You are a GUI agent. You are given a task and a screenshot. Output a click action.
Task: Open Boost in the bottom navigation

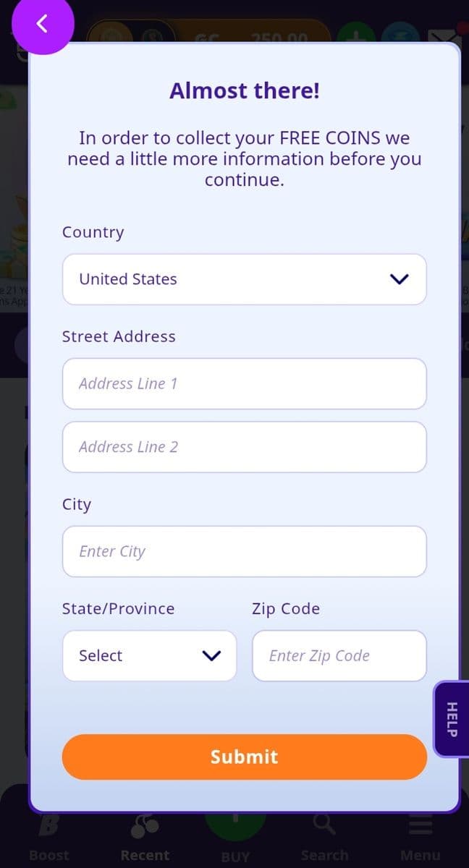tap(48, 835)
